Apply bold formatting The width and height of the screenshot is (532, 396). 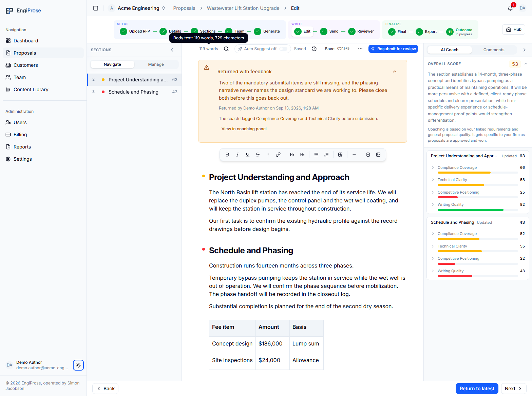coord(227,155)
